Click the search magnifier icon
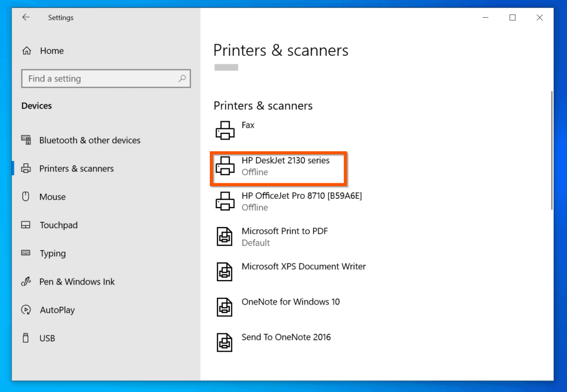567x392 pixels. 182,79
